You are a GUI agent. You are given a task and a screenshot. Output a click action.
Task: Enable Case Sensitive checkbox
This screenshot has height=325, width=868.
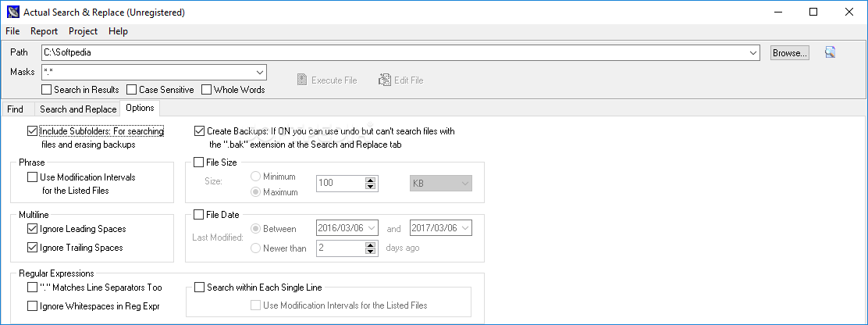[131, 90]
